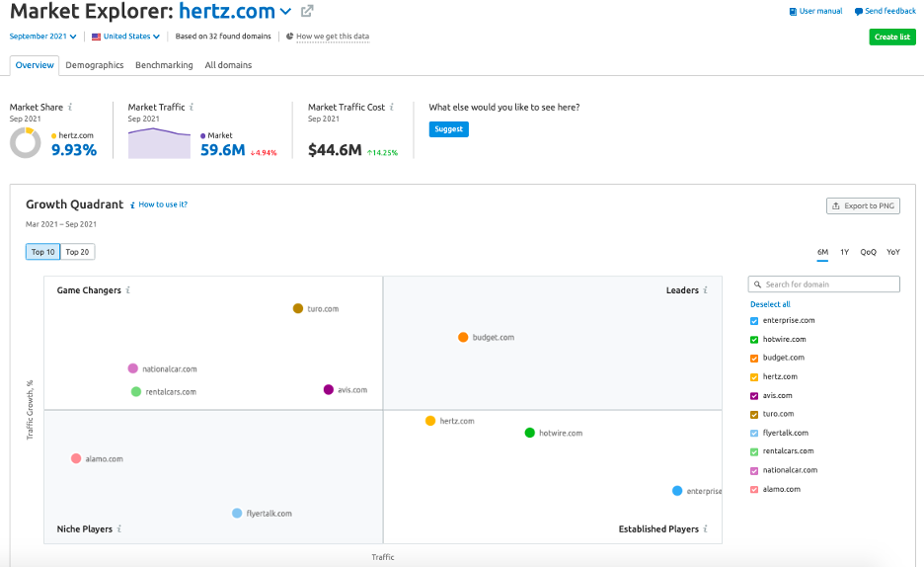Click the hertz.com data point in chart

(x=430, y=421)
